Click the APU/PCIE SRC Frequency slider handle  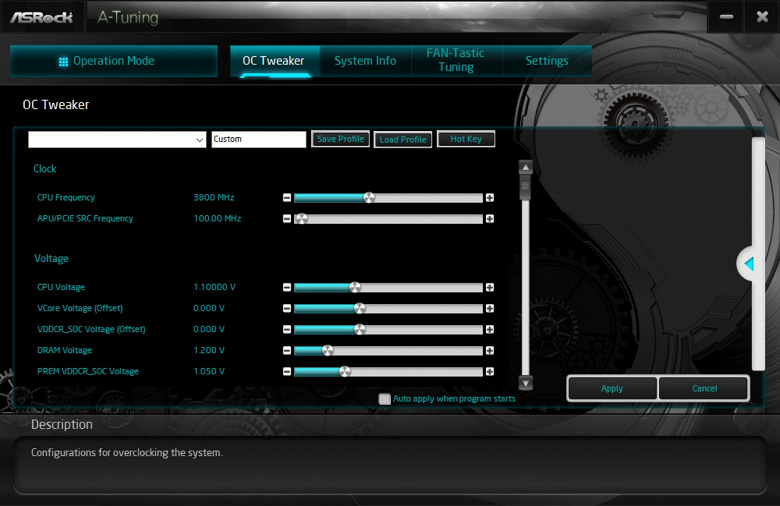click(x=301, y=219)
